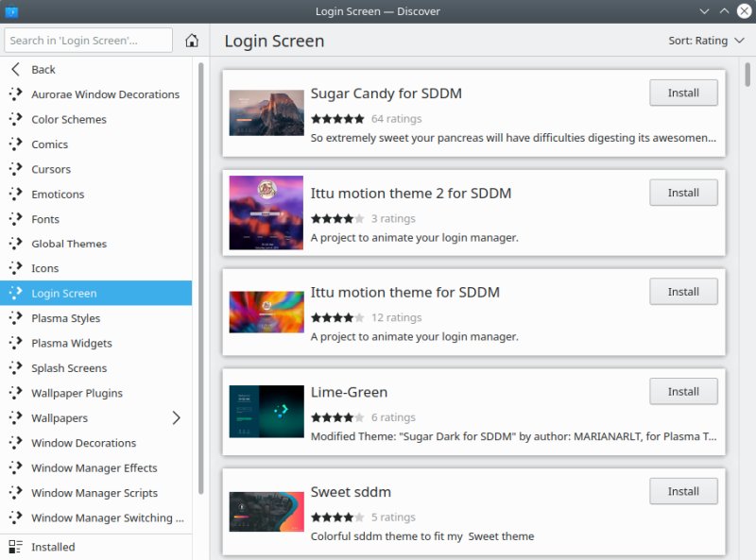Open Ittu motion theme 2 thumbnail
Screen dimensions: 756x560
tap(266, 212)
